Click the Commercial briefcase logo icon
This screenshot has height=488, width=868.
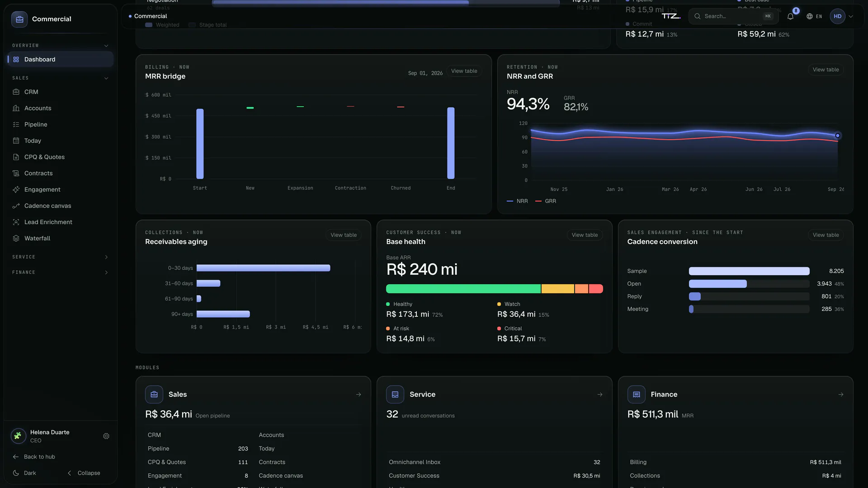(x=19, y=19)
